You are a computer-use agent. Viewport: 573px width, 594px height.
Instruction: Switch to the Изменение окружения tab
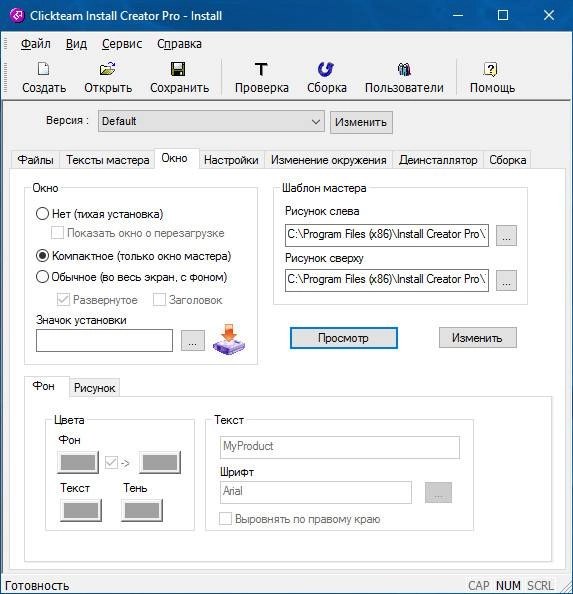pyautogui.click(x=329, y=160)
